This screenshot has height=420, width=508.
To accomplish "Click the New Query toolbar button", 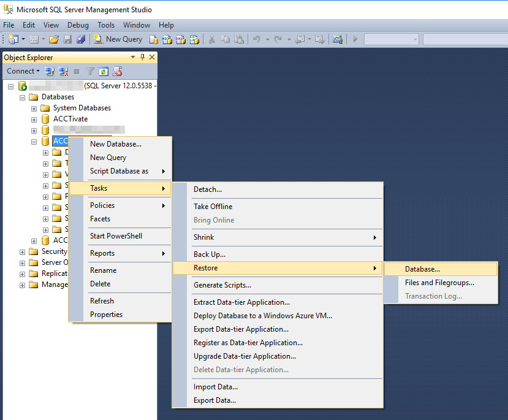I will point(118,39).
